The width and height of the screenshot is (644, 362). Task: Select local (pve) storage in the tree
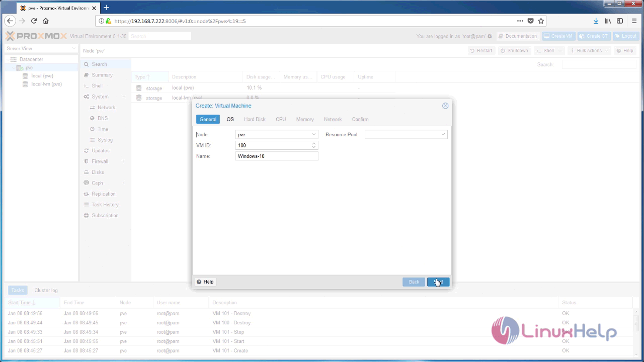coord(42,76)
